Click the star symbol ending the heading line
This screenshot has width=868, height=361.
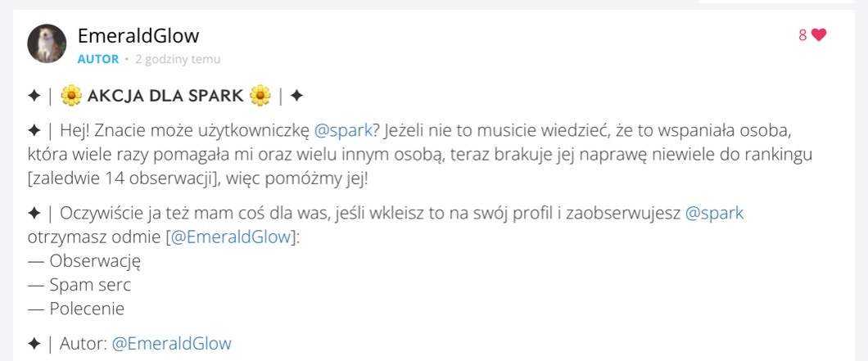(296, 96)
